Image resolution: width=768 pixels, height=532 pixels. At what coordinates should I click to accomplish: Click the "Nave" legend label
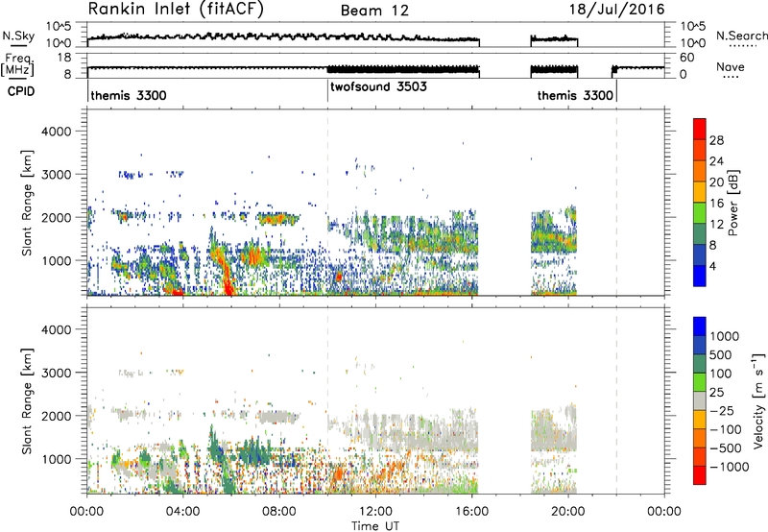[x=731, y=67]
